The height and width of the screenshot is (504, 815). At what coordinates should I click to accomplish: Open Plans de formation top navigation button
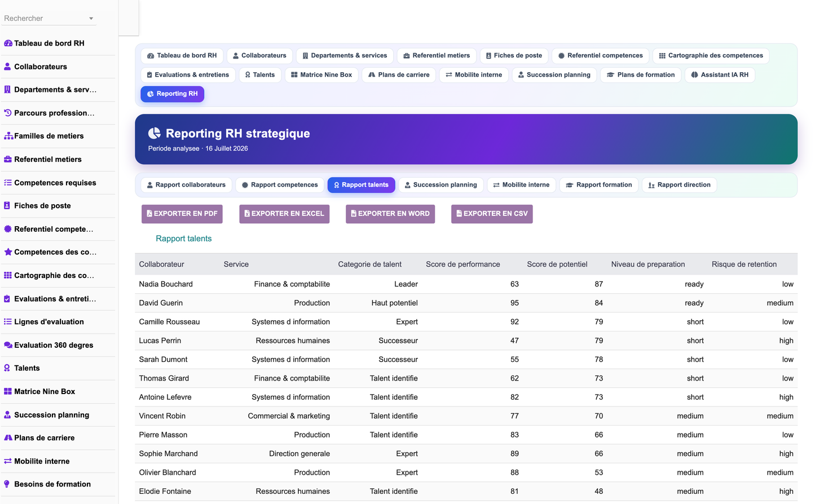641,75
